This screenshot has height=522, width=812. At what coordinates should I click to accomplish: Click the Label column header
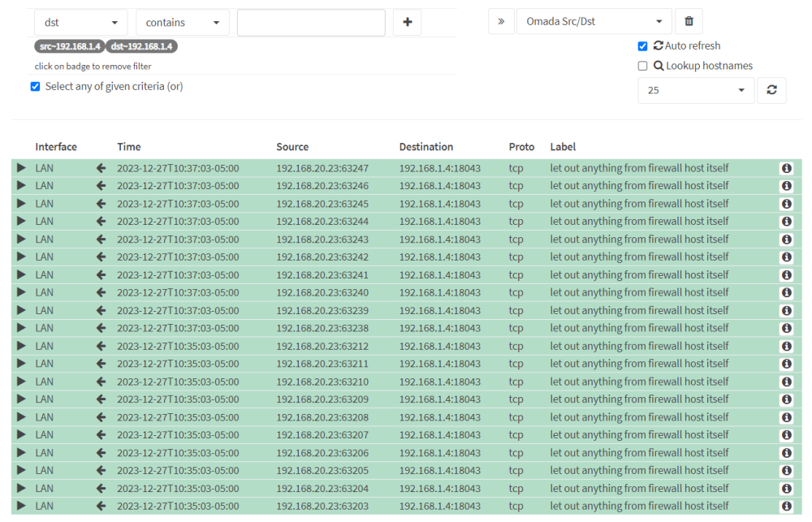pos(563,147)
